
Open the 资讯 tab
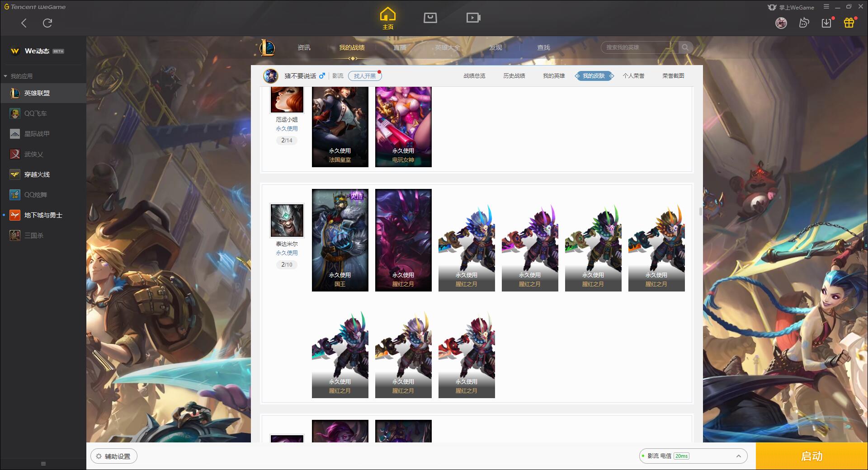click(304, 47)
